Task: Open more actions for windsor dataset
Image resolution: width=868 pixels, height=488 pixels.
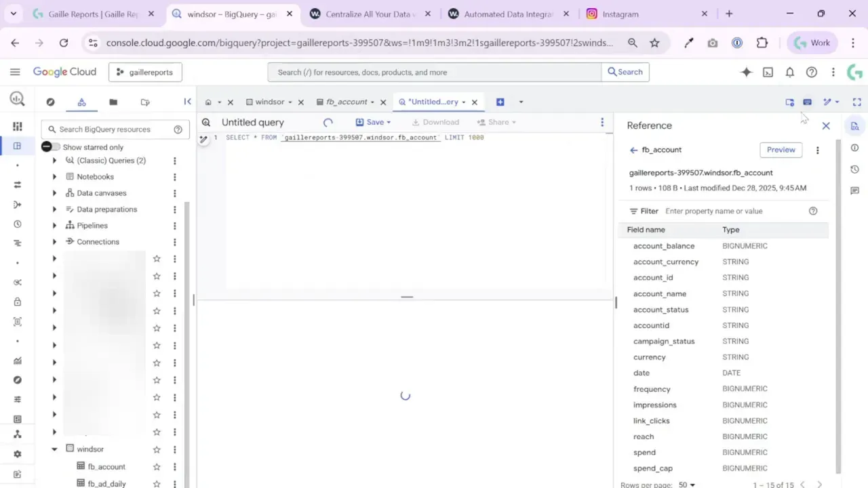Action: (x=174, y=449)
